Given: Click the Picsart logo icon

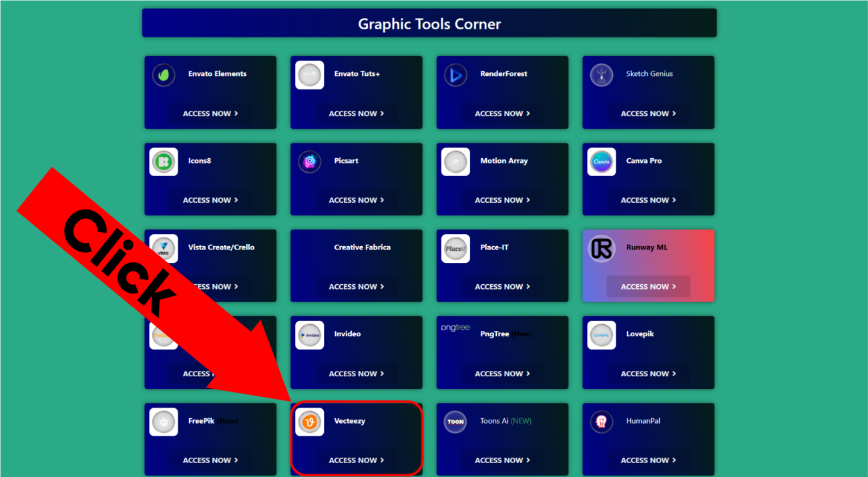Looking at the screenshot, I should coord(310,161).
